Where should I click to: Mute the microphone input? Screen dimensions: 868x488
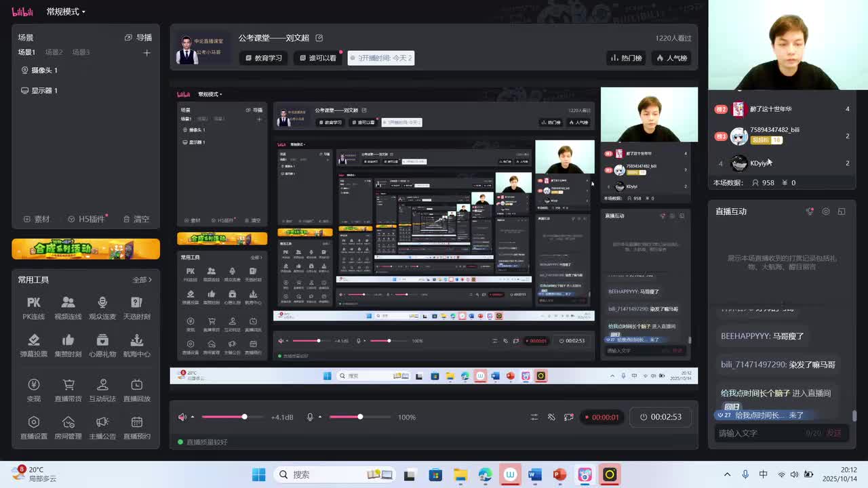310,417
